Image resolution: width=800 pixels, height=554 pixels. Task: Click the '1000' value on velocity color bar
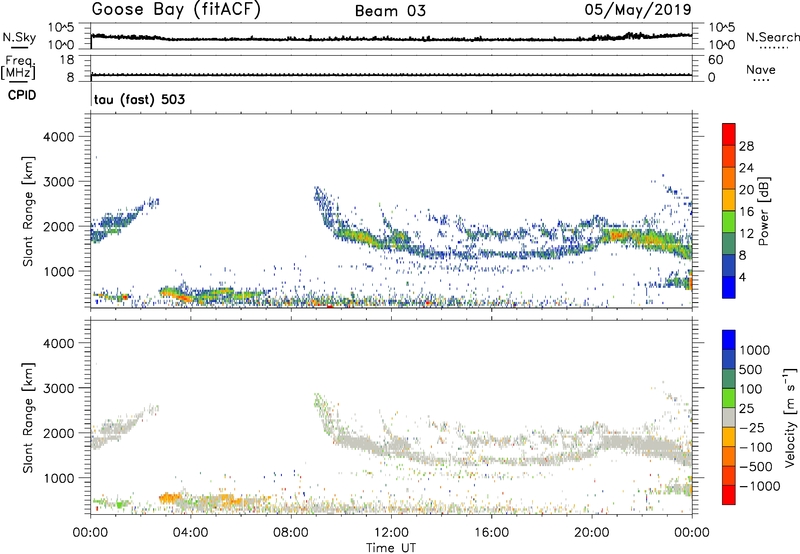point(754,350)
